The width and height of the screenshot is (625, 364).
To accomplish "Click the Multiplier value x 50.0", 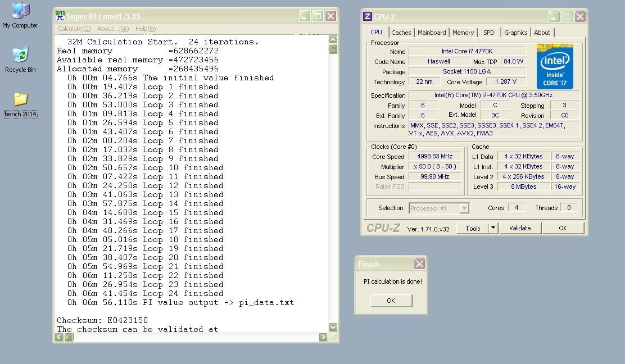I will point(435,166).
